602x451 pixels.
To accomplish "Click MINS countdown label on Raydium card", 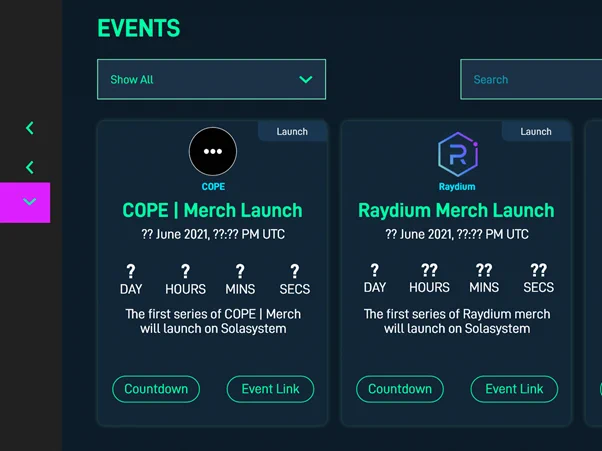I will coord(484,287).
